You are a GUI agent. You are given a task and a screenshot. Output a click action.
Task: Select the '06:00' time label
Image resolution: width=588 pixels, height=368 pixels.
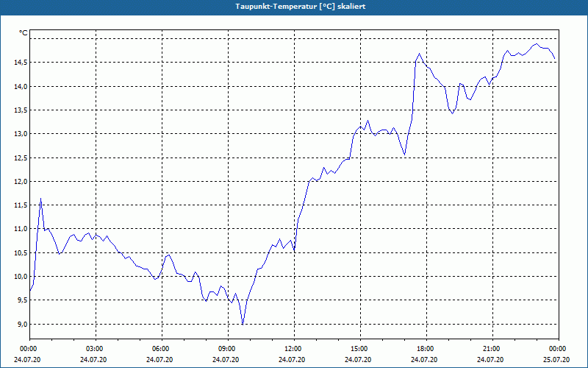pyautogui.click(x=159, y=349)
